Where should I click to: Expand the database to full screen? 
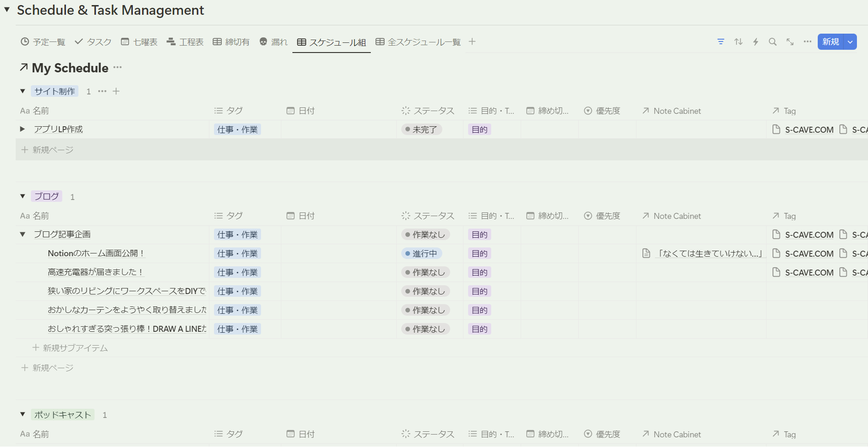pos(790,41)
